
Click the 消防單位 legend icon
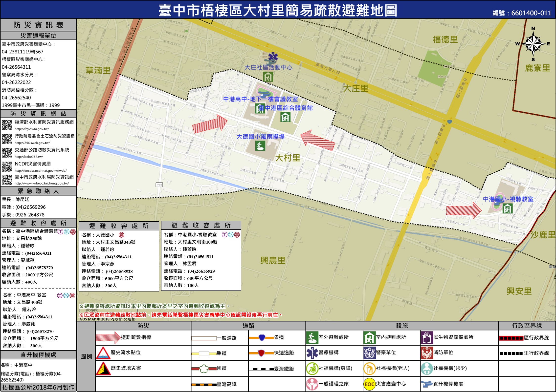click(x=426, y=353)
